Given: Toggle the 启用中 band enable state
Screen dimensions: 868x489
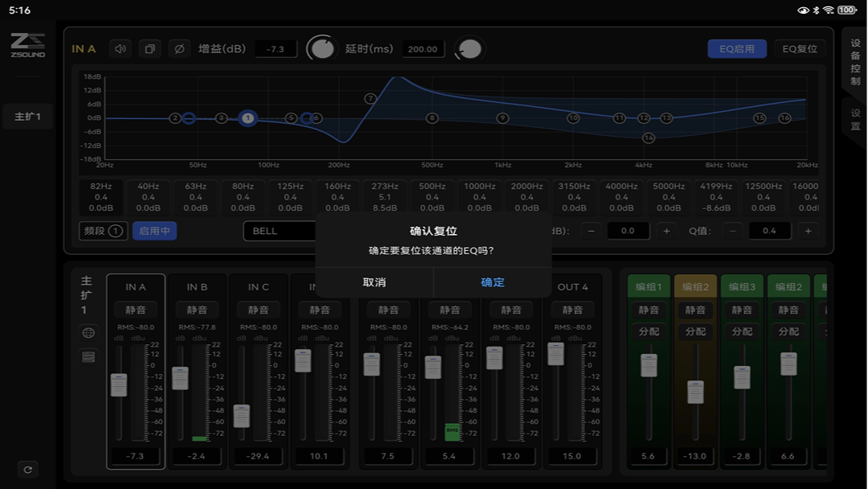Looking at the screenshot, I should point(156,231).
